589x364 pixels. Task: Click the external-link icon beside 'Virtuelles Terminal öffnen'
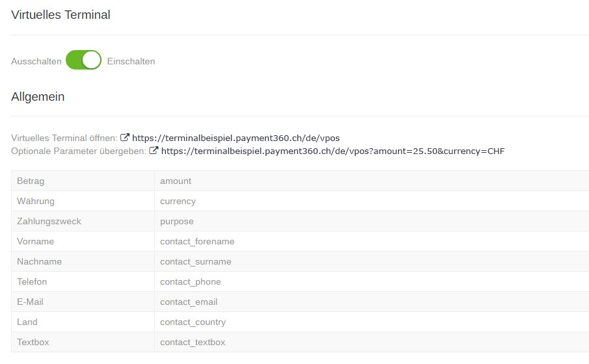[x=125, y=138]
